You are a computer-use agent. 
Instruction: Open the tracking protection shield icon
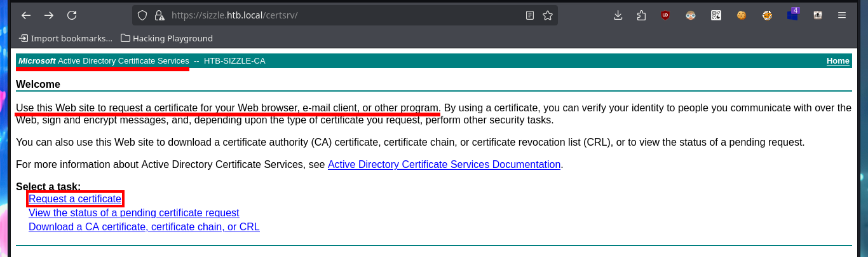pyautogui.click(x=142, y=15)
